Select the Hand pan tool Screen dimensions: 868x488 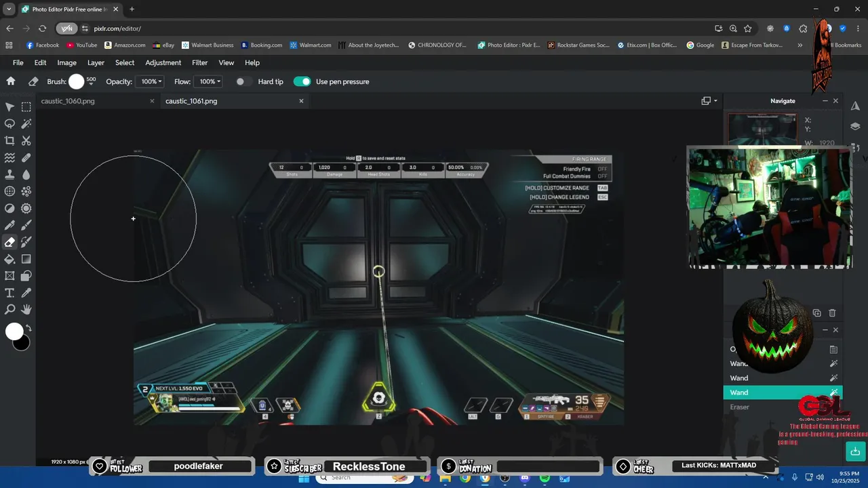click(x=26, y=310)
